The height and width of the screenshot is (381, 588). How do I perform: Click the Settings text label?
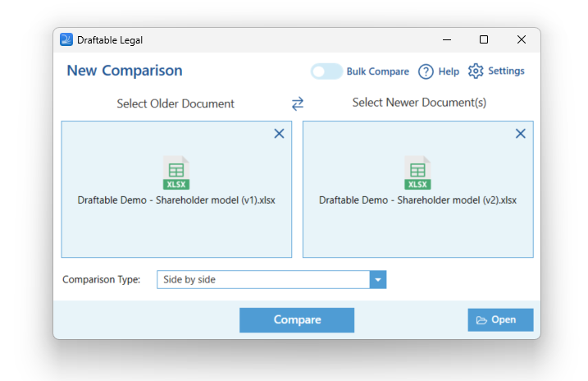coord(506,71)
